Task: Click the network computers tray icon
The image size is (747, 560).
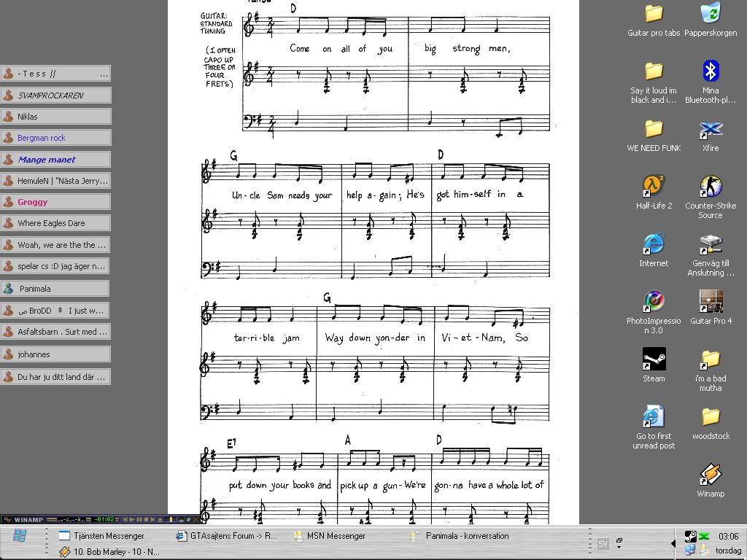Action: pyautogui.click(x=690, y=551)
